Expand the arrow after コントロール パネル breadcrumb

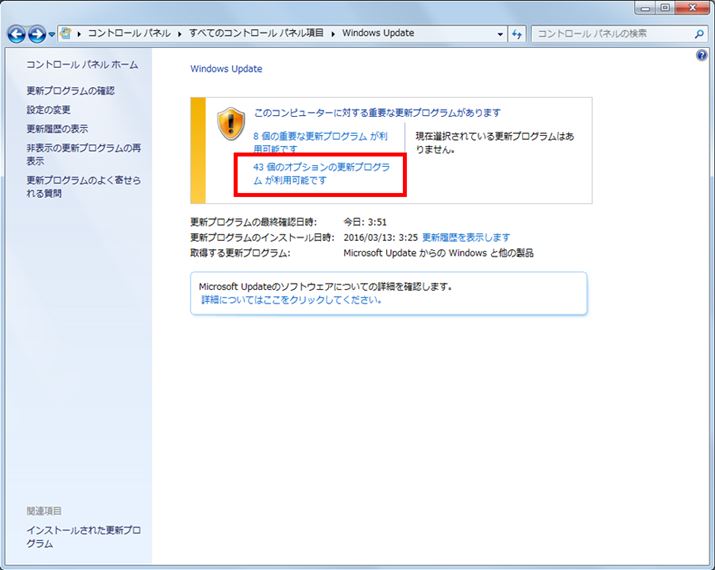(180, 33)
